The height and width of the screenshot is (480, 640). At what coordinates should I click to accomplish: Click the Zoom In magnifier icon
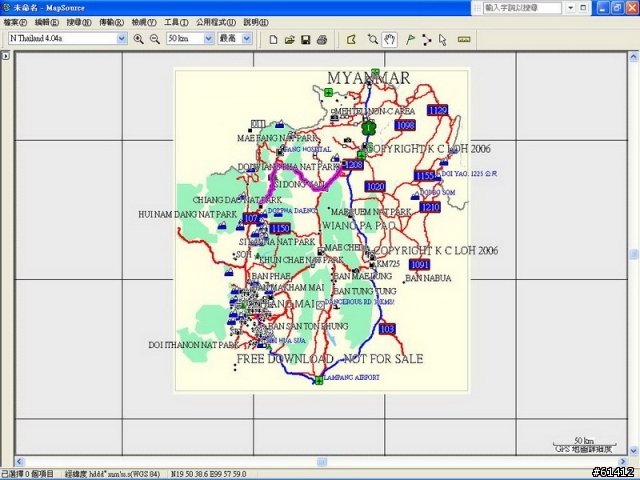click(138, 39)
